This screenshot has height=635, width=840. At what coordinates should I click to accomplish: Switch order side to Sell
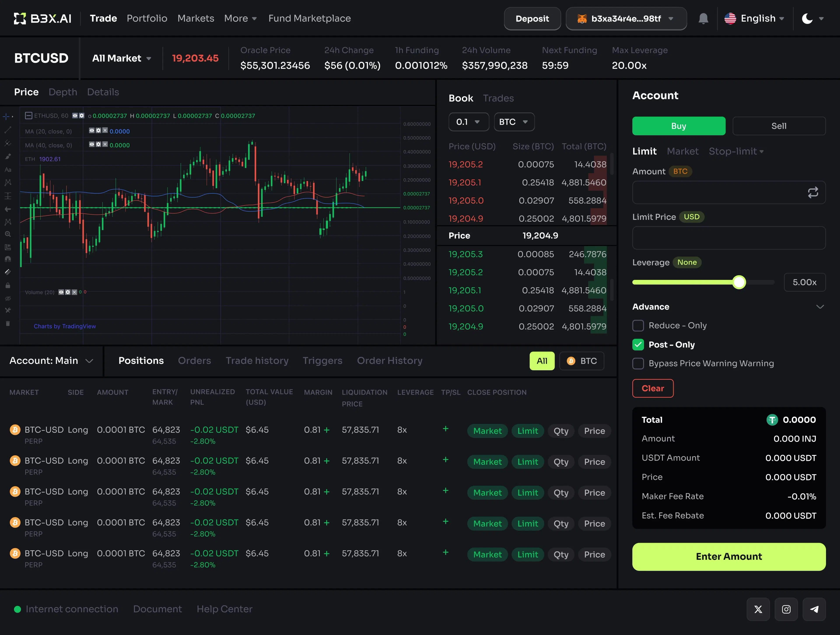coord(779,126)
